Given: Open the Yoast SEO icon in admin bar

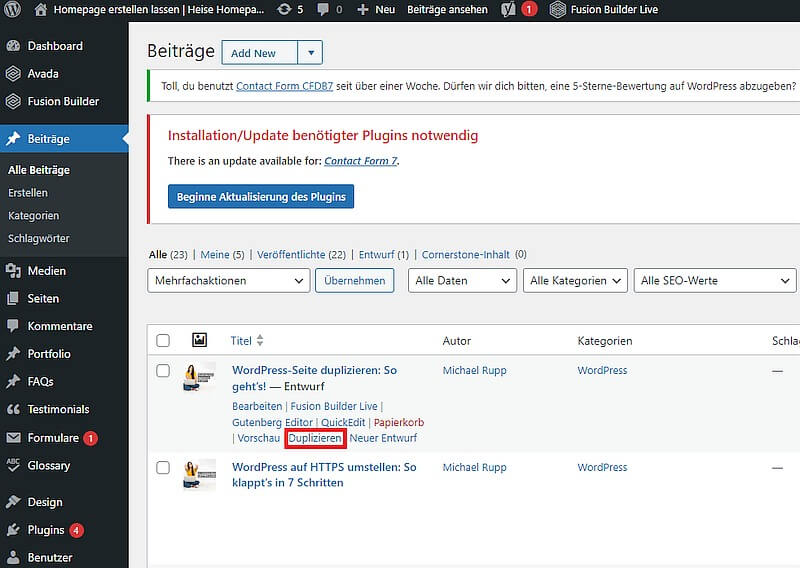Looking at the screenshot, I should pyautogui.click(x=508, y=9).
